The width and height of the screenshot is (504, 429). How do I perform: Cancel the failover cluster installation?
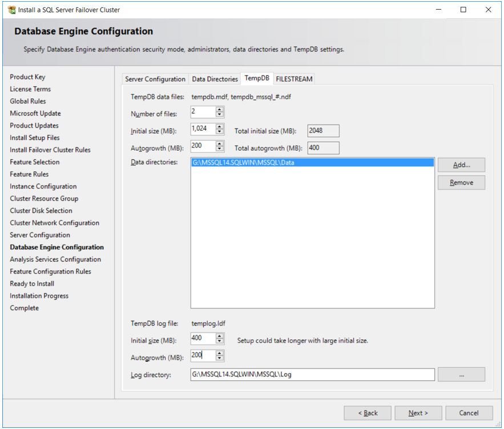click(469, 413)
